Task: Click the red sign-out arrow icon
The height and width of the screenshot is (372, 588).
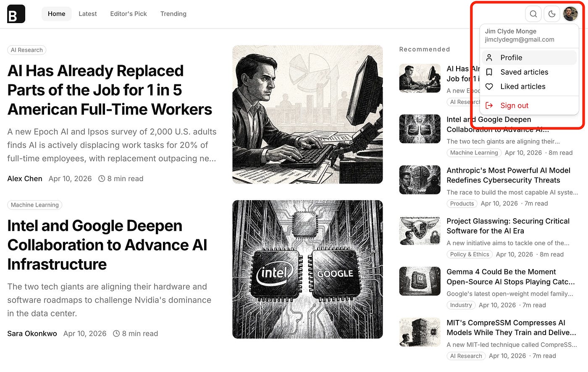Action: pyautogui.click(x=489, y=105)
